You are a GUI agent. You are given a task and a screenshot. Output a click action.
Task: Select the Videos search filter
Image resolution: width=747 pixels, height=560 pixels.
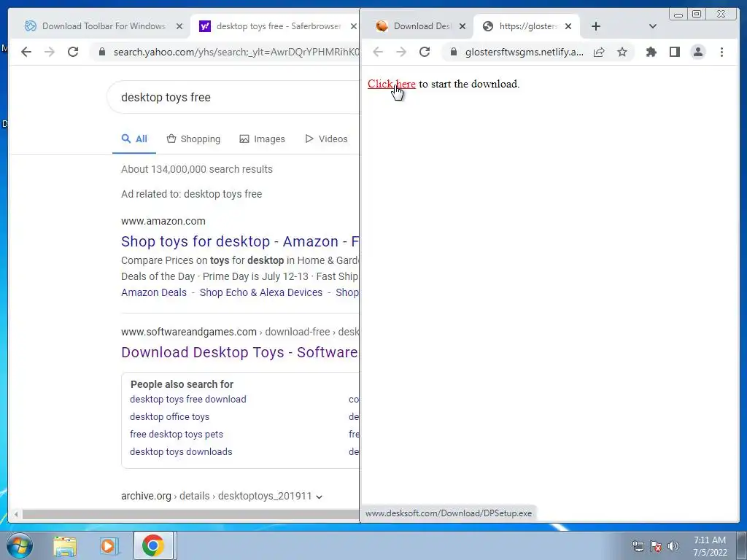tap(326, 139)
